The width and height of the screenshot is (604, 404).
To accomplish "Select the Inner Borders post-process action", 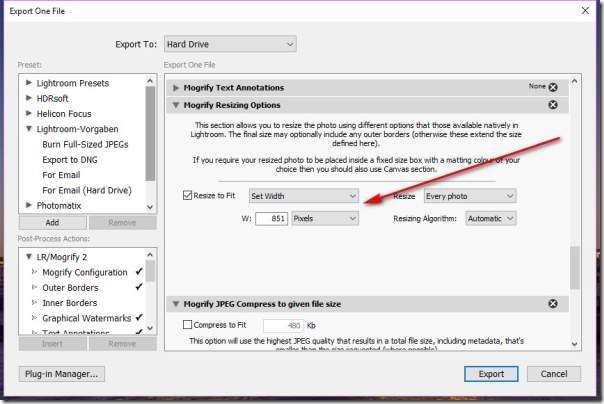I will (70, 303).
